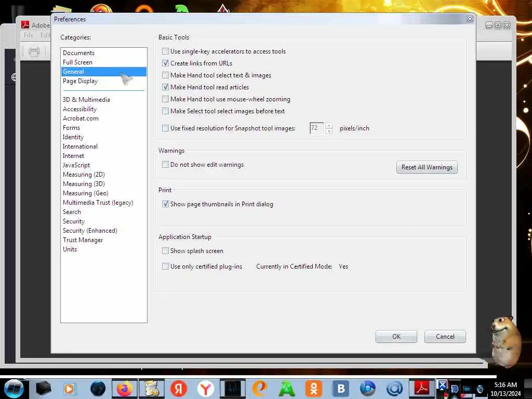Switch to Adobe Reader in the taskbar
Viewport: 532px width, 399px height.
point(422,389)
